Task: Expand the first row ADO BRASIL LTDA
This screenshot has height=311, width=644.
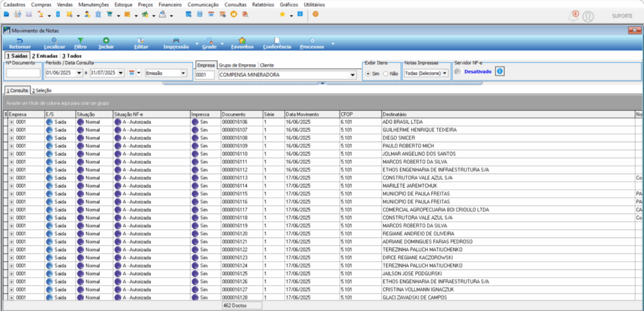Action: (12, 122)
